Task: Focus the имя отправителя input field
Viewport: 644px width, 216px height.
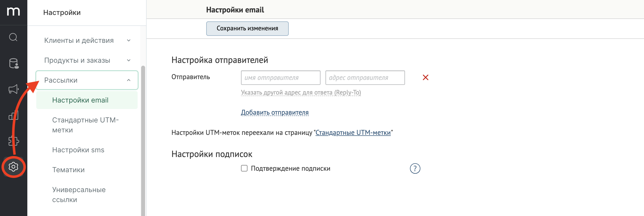Action: (281, 78)
